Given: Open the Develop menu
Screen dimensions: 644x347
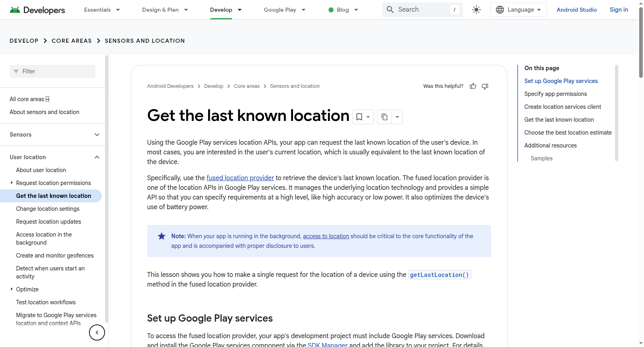Looking at the screenshot, I should tap(226, 10).
